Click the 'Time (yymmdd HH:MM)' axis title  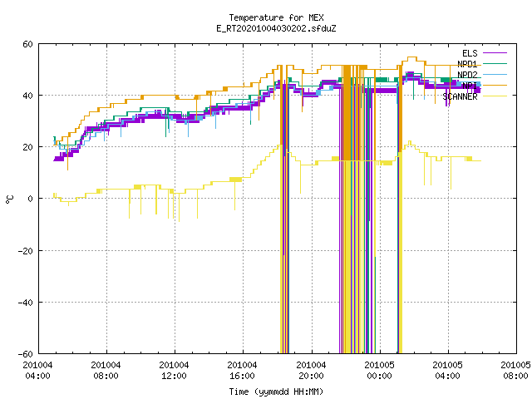coord(276,392)
